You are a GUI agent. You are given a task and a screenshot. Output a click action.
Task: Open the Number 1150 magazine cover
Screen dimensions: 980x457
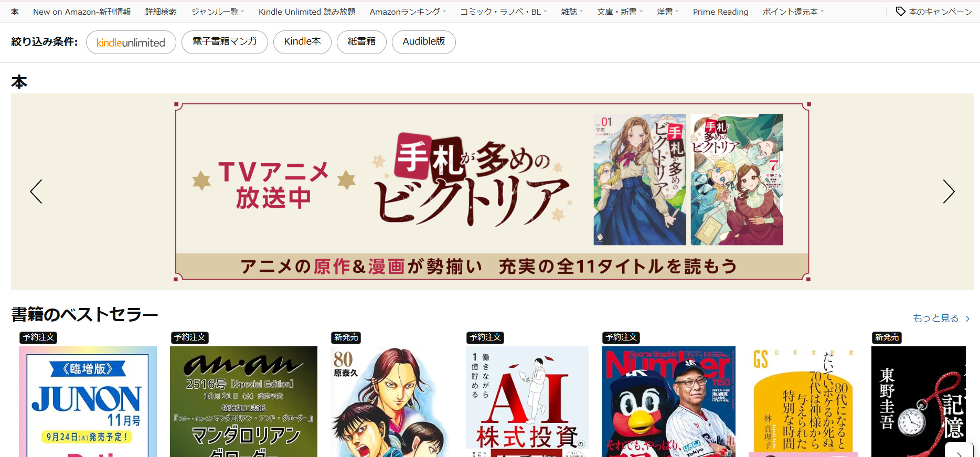point(668,401)
